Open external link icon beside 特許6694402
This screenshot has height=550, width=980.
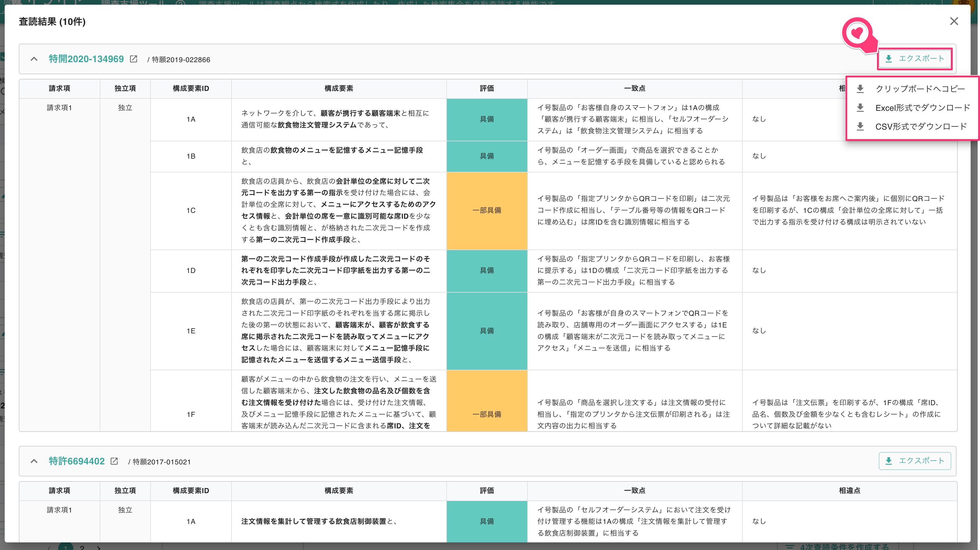coord(114,461)
